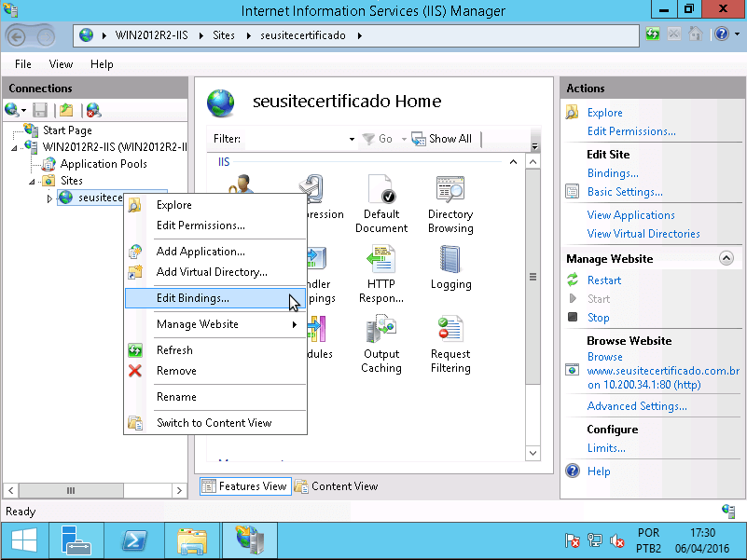Image resolution: width=747 pixels, height=560 pixels.
Task: Click the network icon in system tray
Action: (595, 540)
